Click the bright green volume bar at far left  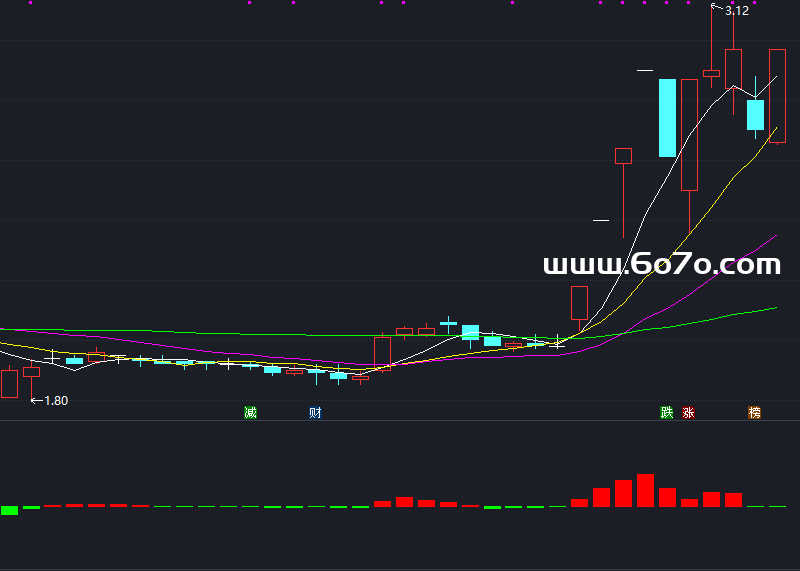pyautogui.click(x=9, y=510)
